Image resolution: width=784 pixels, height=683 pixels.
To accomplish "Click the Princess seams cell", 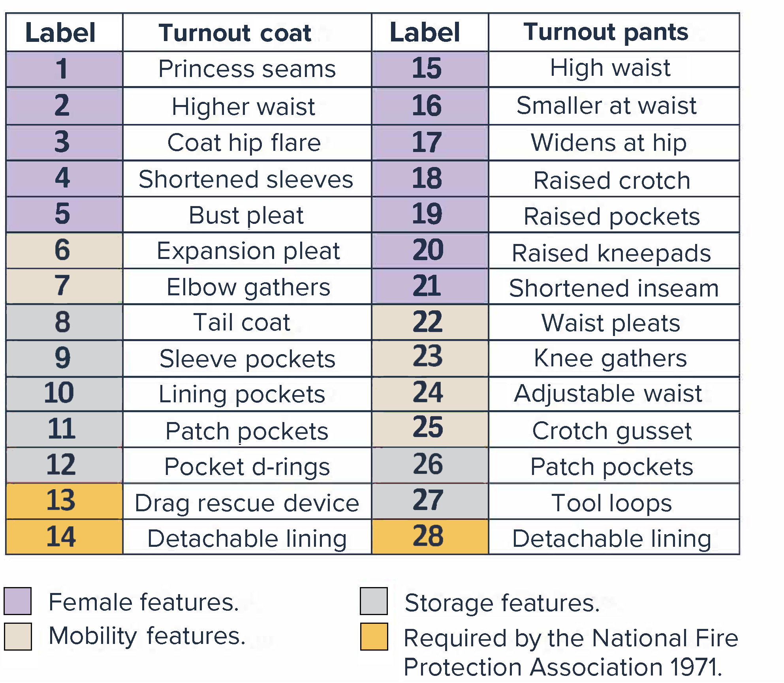I will point(247,69).
